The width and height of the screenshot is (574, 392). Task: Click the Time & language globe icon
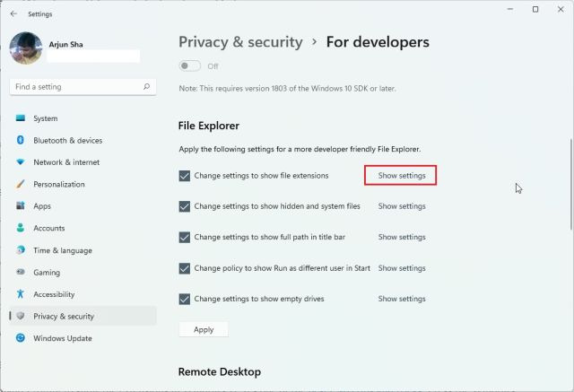click(x=21, y=250)
